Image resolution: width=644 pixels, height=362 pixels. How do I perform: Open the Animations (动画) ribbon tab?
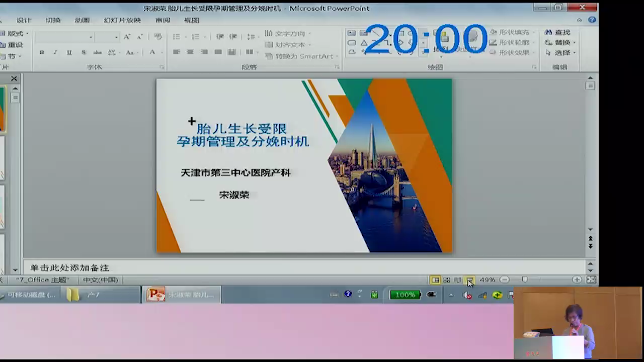(x=82, y=20)
